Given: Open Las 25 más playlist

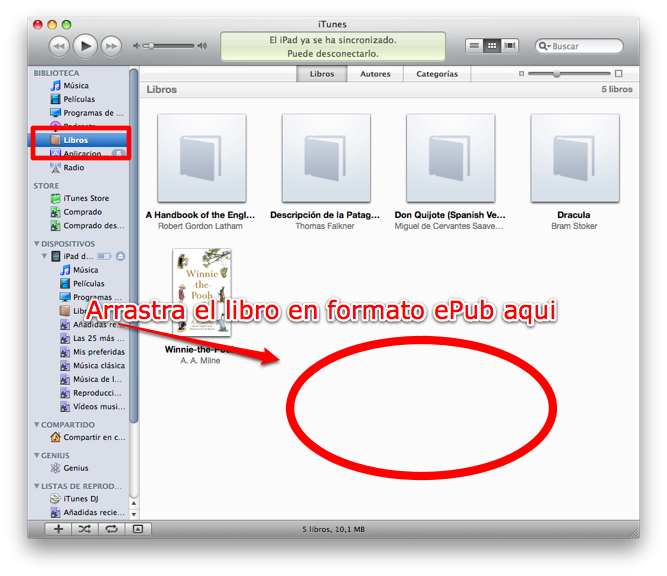Looking at the screenshot, I should point(92,338).
